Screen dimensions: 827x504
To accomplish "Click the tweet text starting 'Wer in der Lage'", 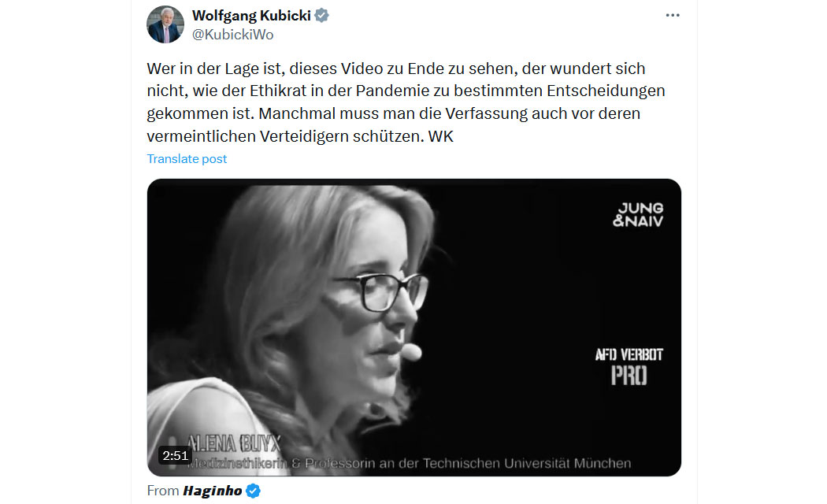I will [x=406, y=102].
